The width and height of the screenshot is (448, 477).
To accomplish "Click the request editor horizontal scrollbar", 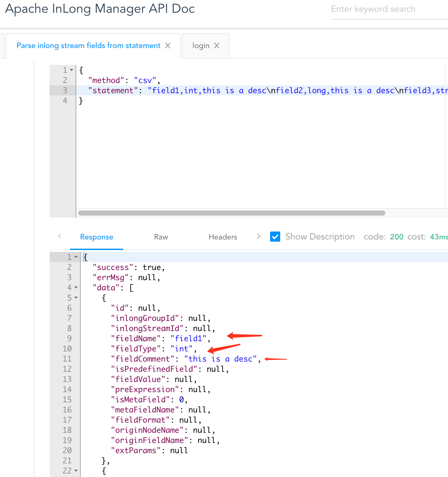I will [232, 213].
